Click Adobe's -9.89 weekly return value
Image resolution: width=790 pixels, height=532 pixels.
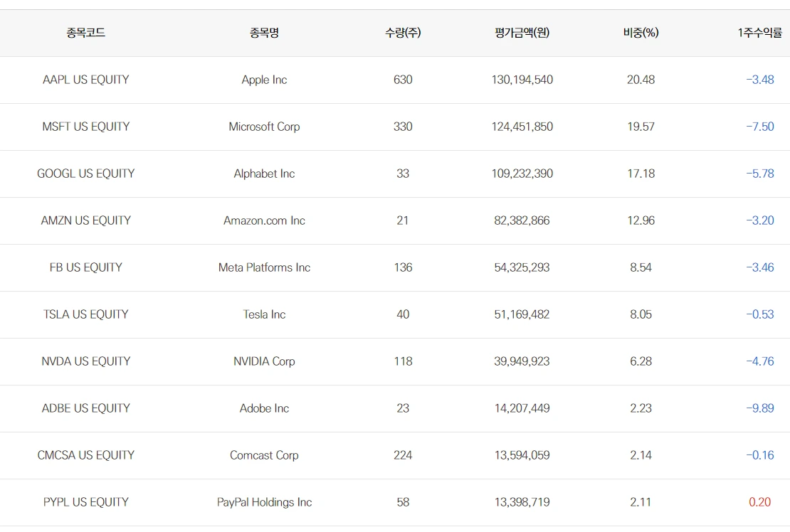759,408
